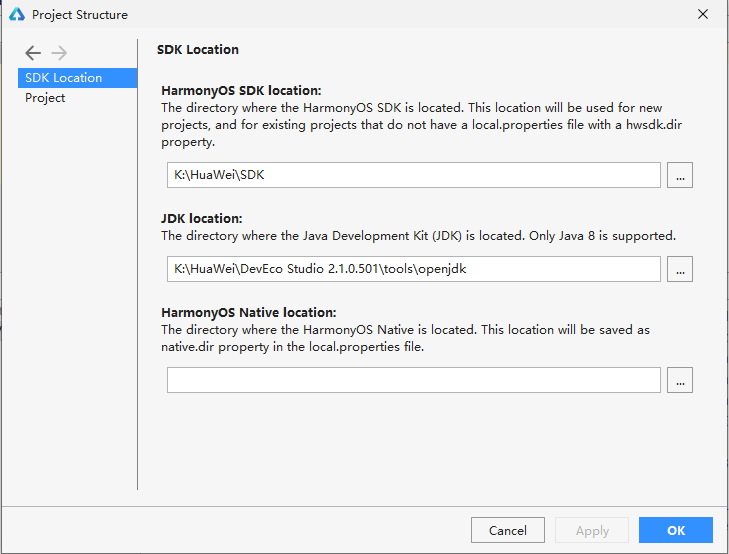Image resolution: width=729 pixels, height=554 pixels.
Task: Open the Project section in sidebar
Action: (45, 98)
